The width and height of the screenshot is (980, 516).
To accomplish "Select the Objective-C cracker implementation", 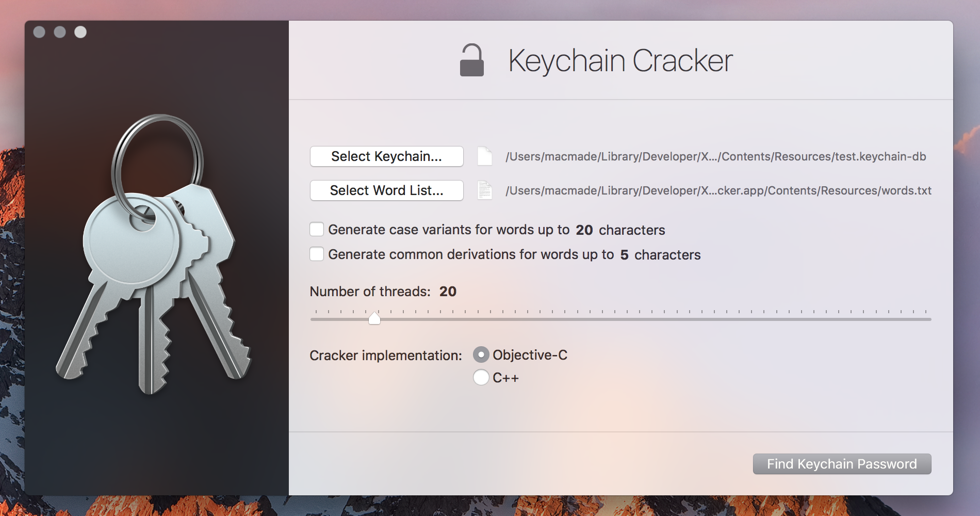I will (x=480, y=354).
